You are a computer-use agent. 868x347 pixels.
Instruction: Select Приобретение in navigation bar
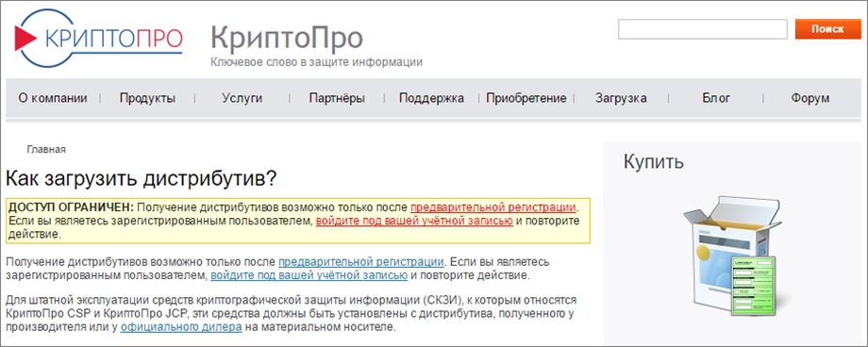point(526,98)
